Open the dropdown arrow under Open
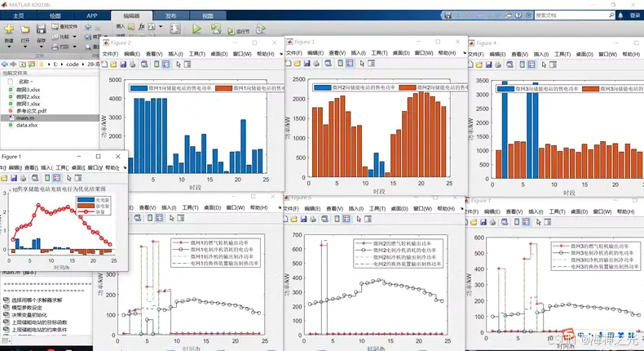Viewport: 644px width, 351px height. pos(25,47)
